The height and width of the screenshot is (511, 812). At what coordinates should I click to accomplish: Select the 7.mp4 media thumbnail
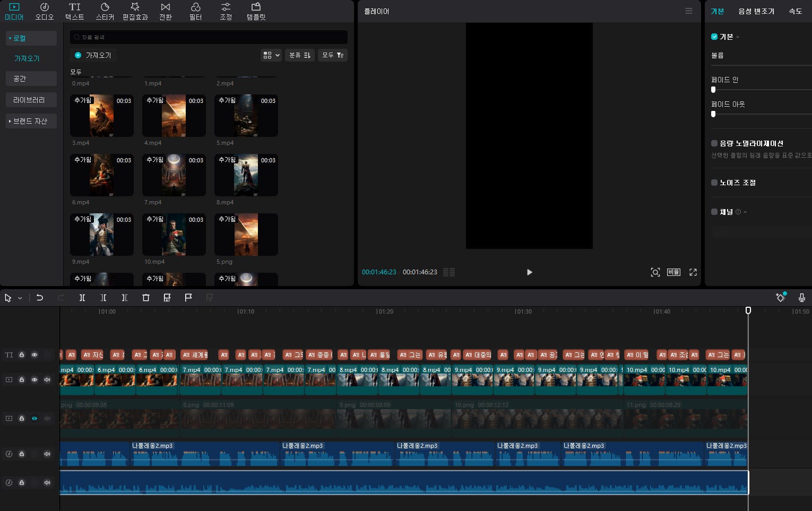pyautogui.click(x=174, y=175)
